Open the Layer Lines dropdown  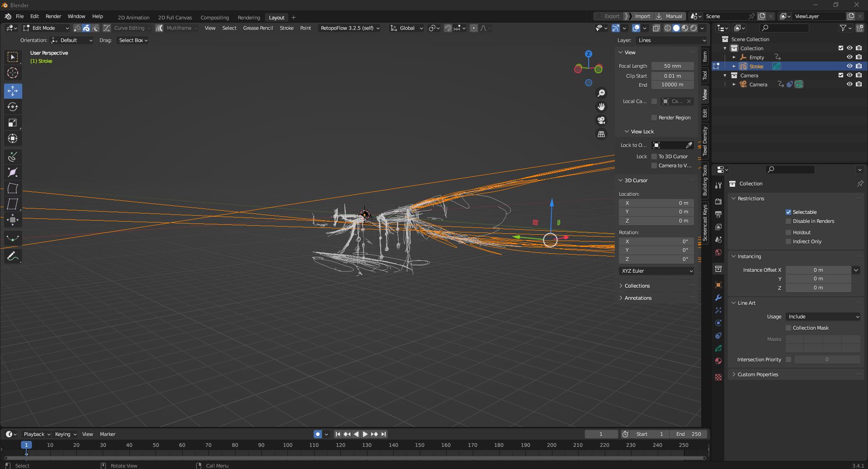click(671, 40)
